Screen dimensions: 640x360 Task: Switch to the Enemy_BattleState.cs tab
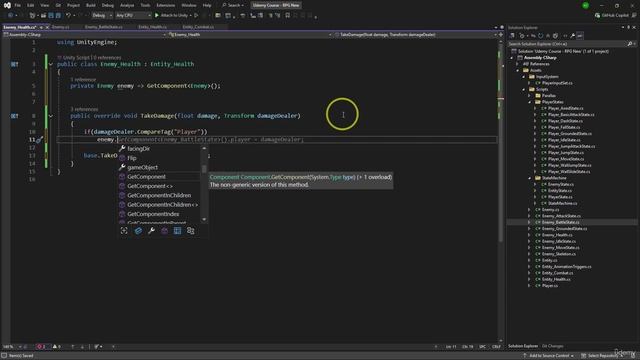point(104,27)
